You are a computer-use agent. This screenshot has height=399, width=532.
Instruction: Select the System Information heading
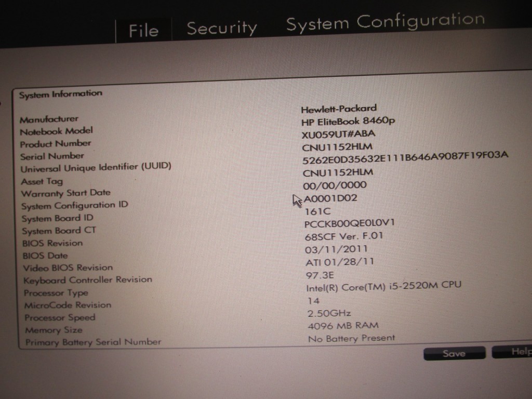tap(60, 94)
